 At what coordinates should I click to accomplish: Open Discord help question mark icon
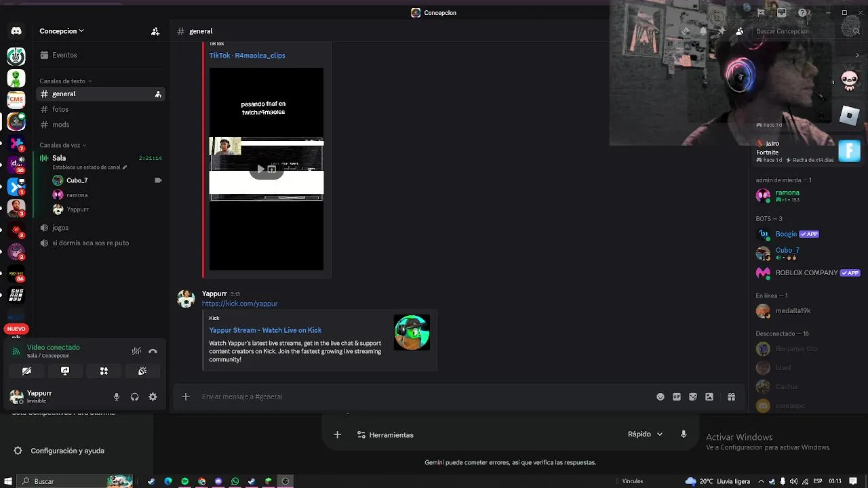click(x=802, y=13)
